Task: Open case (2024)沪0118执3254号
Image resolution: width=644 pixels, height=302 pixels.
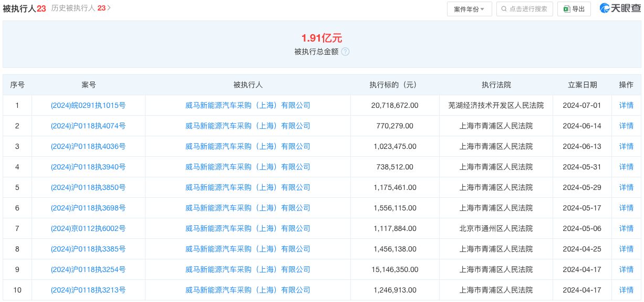Action: point(88,269)
